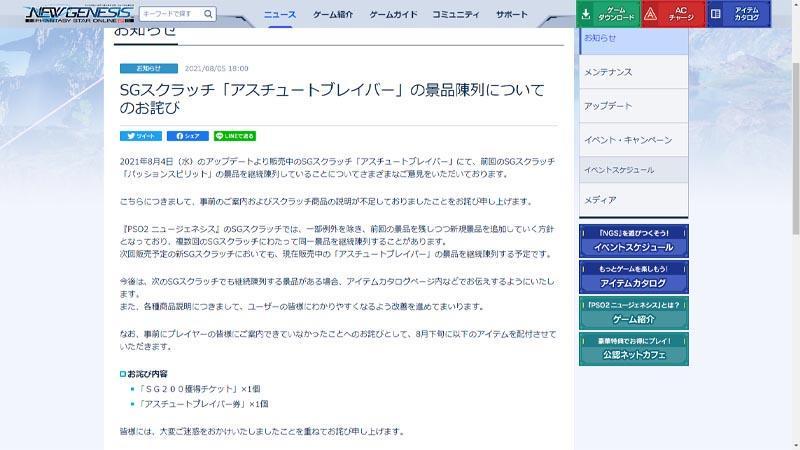Click the アイテムカタログ blue banner
This screenshot has width=800, height=450.
(634, 277)
